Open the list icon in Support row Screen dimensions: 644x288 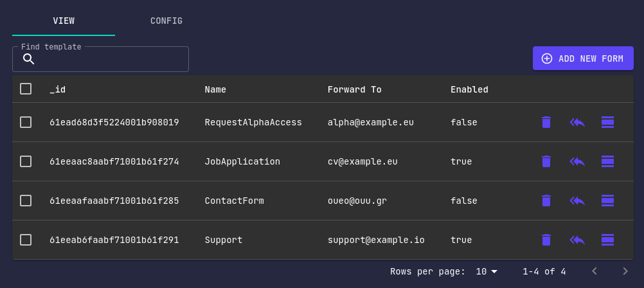[x=607, y=240]
